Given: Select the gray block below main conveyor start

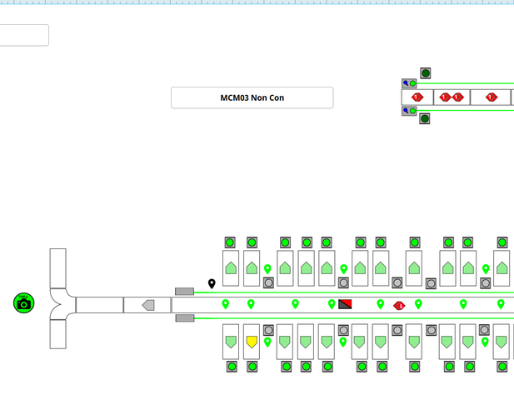Looking at the screenshot, I should [x=184, y=317].
